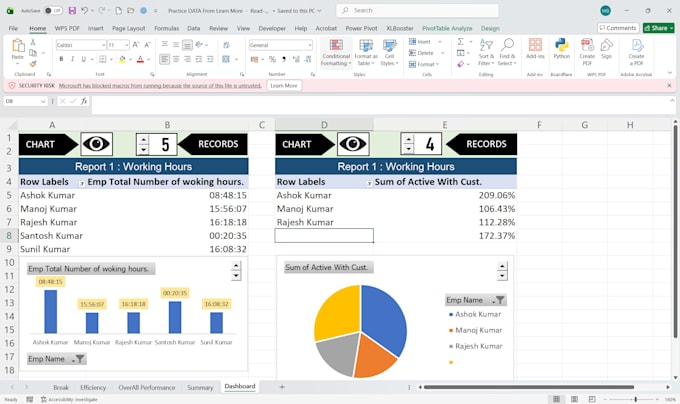Click the Increase Font Size icon
This screenshot has height=404, width=680.
point(136,45)
